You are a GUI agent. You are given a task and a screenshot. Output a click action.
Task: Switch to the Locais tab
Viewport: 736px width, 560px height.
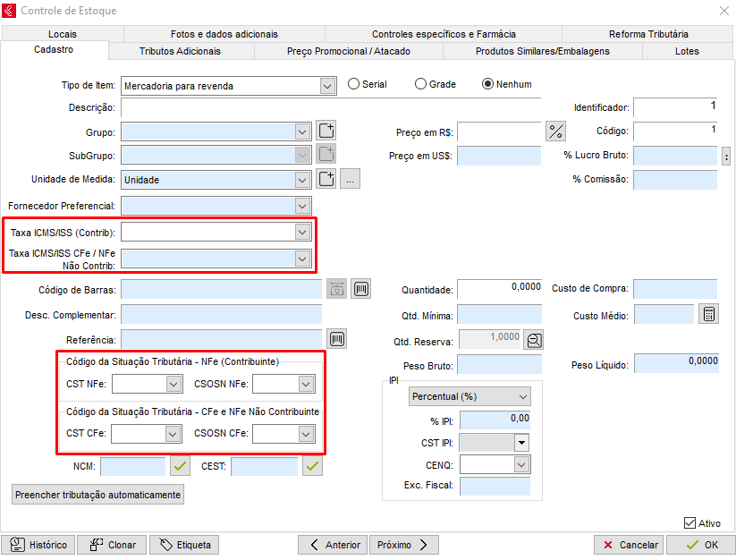tap(63, 34)
